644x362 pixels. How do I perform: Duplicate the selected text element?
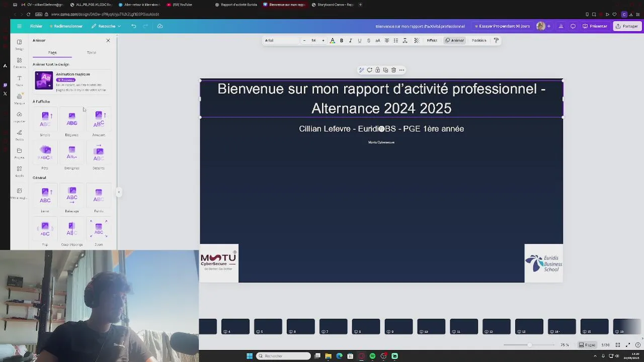coord(385,70)
